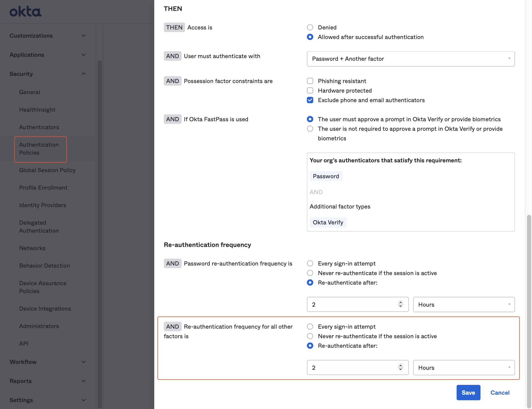Enable the Phishing resistant checkbox
Image resolution: width=532 pixels, height=409 pixels.
[x=310, y=81]
